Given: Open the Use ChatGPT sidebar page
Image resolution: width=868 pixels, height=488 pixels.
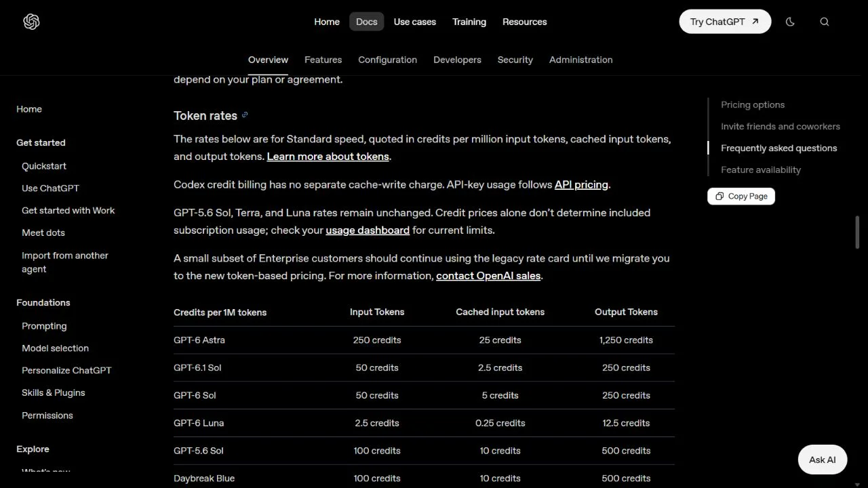Looking at the screenshot, I should pos(50,188).
